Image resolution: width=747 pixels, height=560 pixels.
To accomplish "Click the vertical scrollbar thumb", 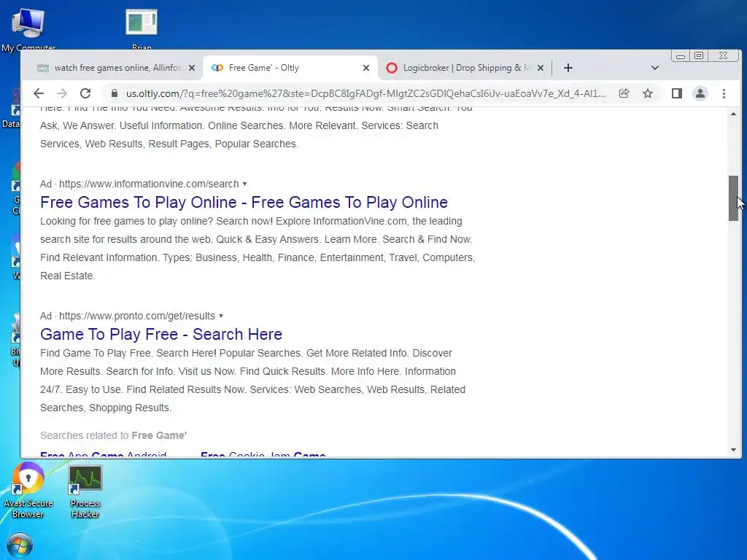I will (x=733, y=198).
